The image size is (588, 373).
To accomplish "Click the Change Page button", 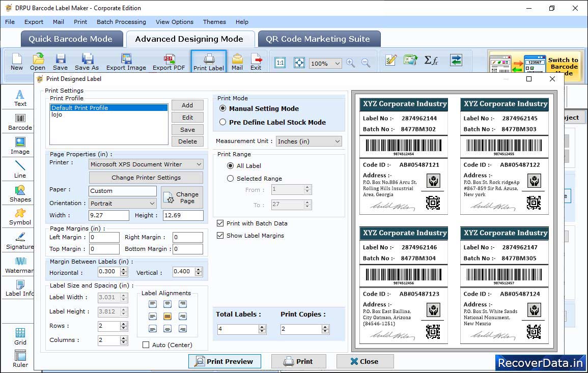I will point(182,197).
